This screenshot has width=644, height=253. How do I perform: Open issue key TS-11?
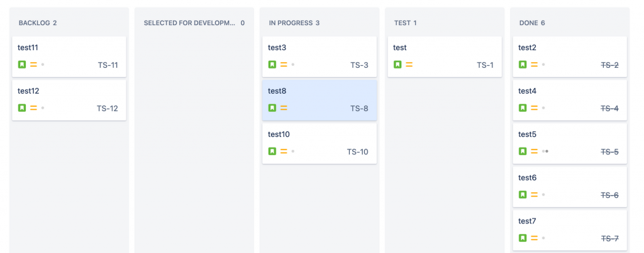point(108,65)
